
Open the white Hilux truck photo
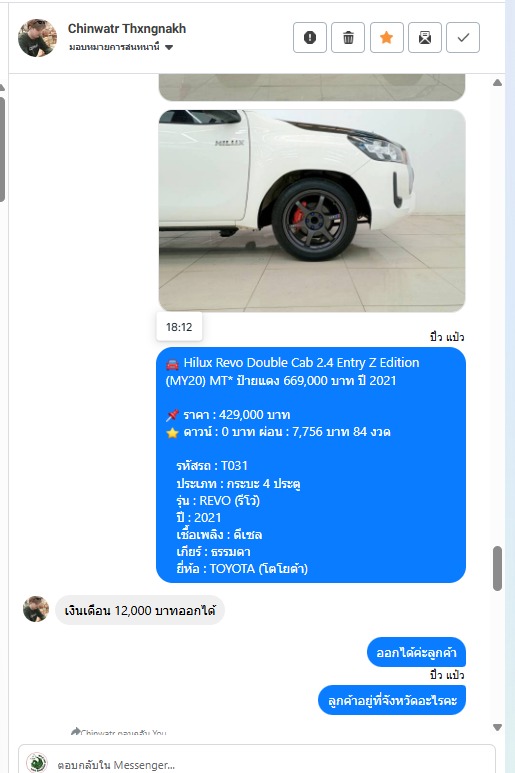(312, 211)
